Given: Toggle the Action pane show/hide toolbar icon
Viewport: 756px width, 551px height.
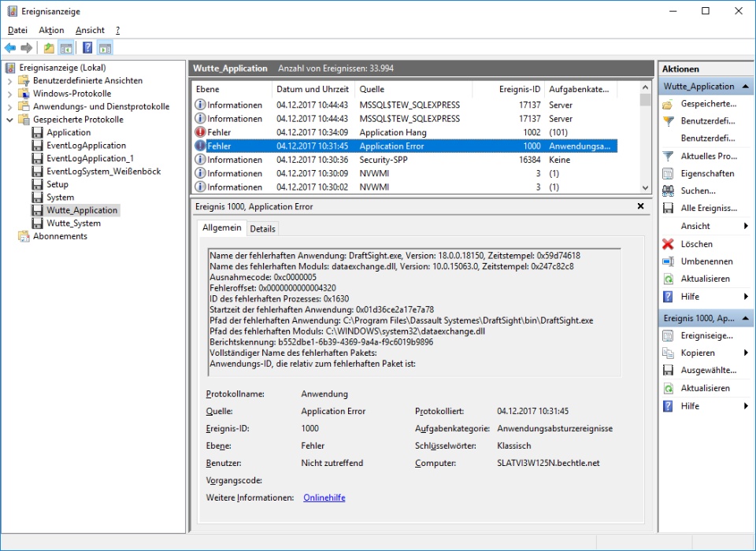Looking at the screenshot, I should pyautogui.click(x=105, y=48).
